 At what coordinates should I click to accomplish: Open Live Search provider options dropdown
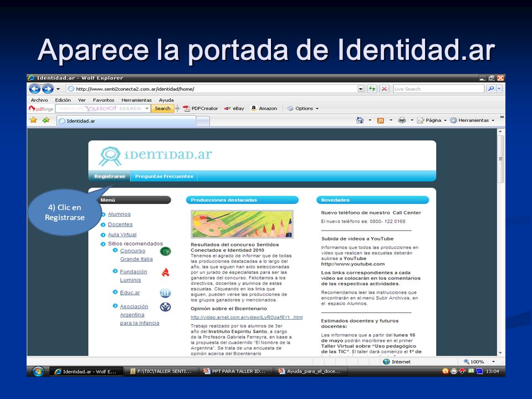pos(499,89)
